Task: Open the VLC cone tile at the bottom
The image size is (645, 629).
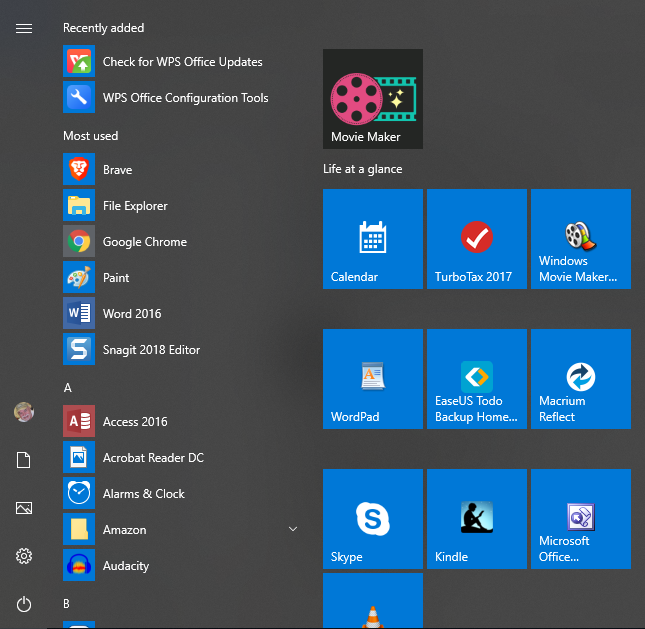Action: coord(373,601)
